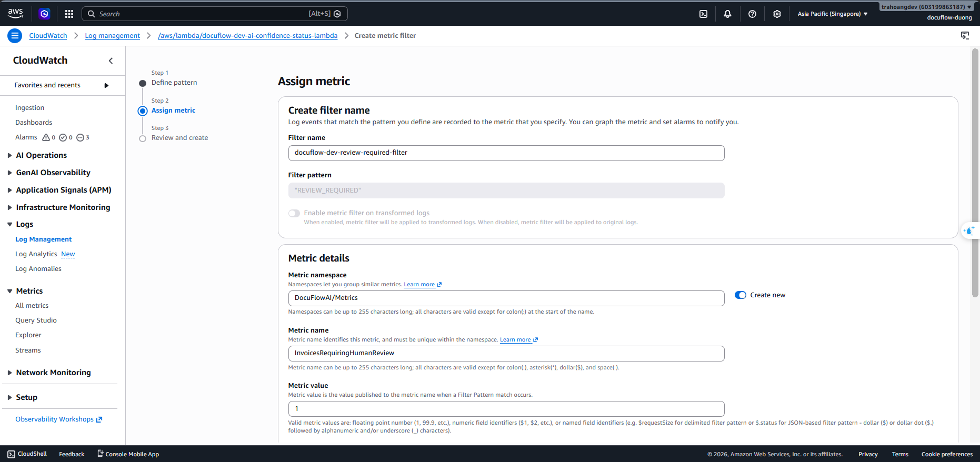Click the Metric namespace input field

pyautogui.click(x=506, y=298)
